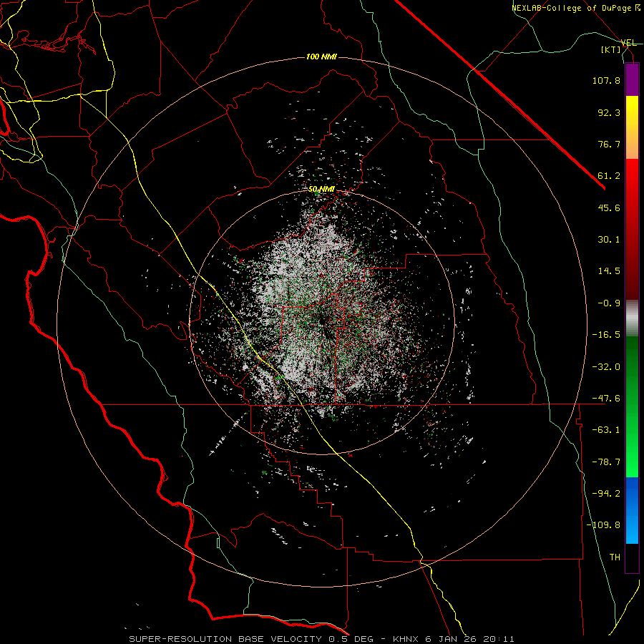
Task: Click the green segment of the velocity color bar
Action: pyautogui.click(x=632, y=406)
